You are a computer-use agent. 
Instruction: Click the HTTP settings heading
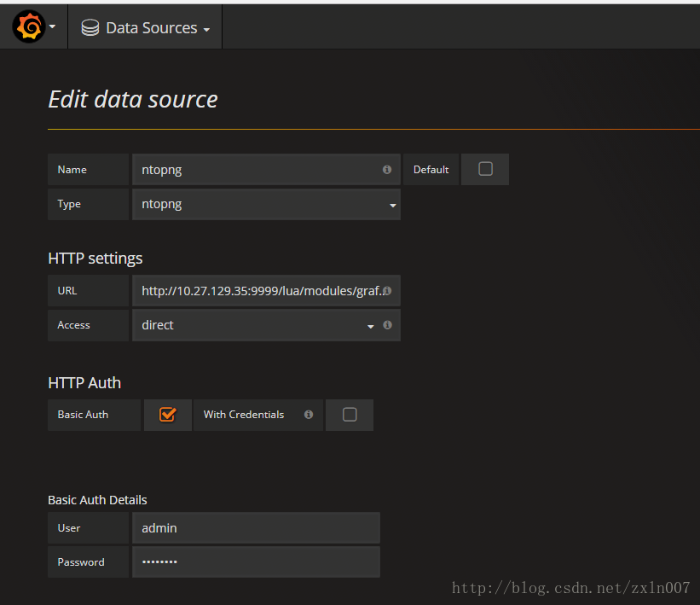95,259
